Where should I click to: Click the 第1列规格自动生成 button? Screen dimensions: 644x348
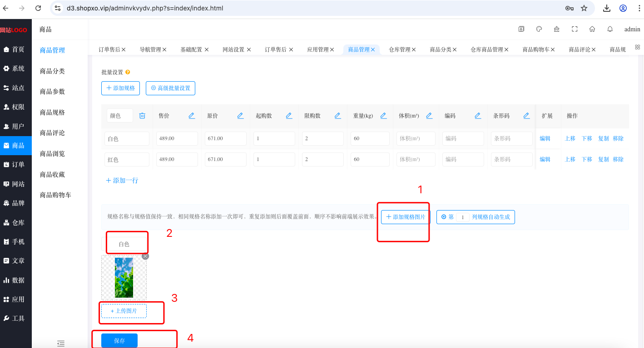476,217
